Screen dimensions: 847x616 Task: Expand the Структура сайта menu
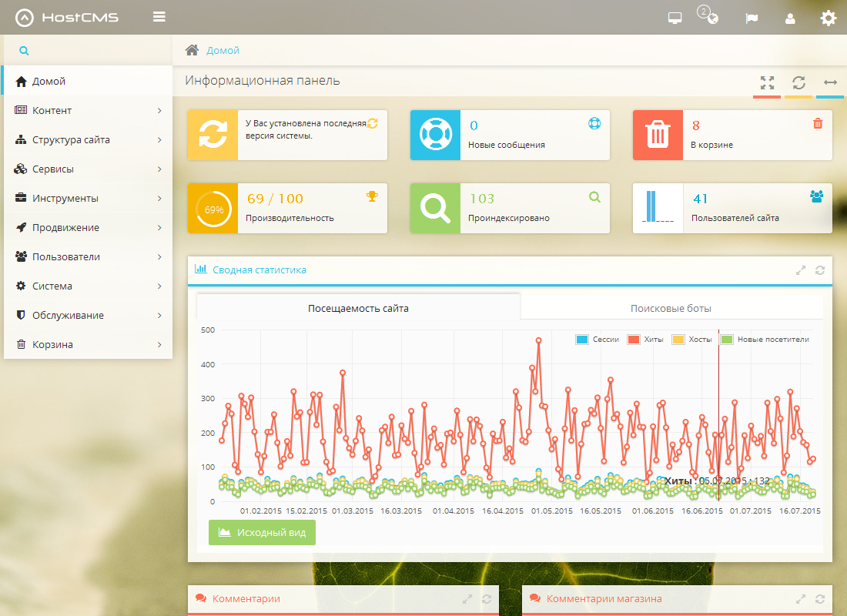point(86,139)
